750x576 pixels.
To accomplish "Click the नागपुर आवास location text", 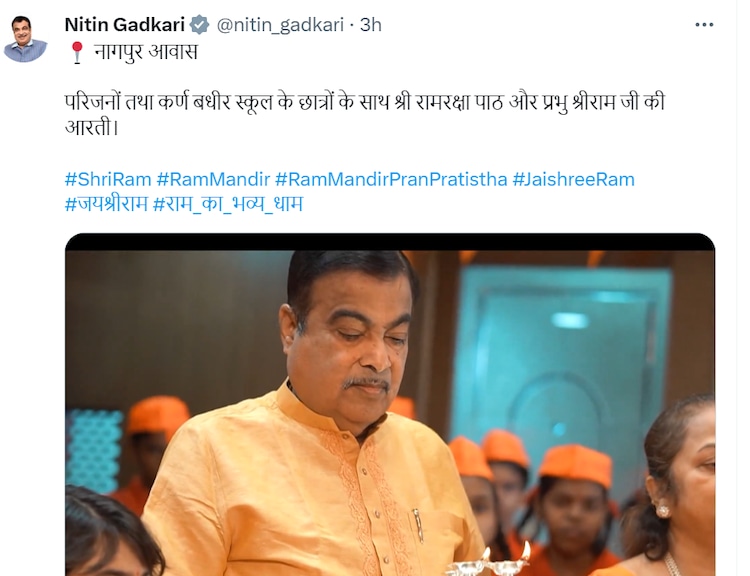I will [146, 52].
